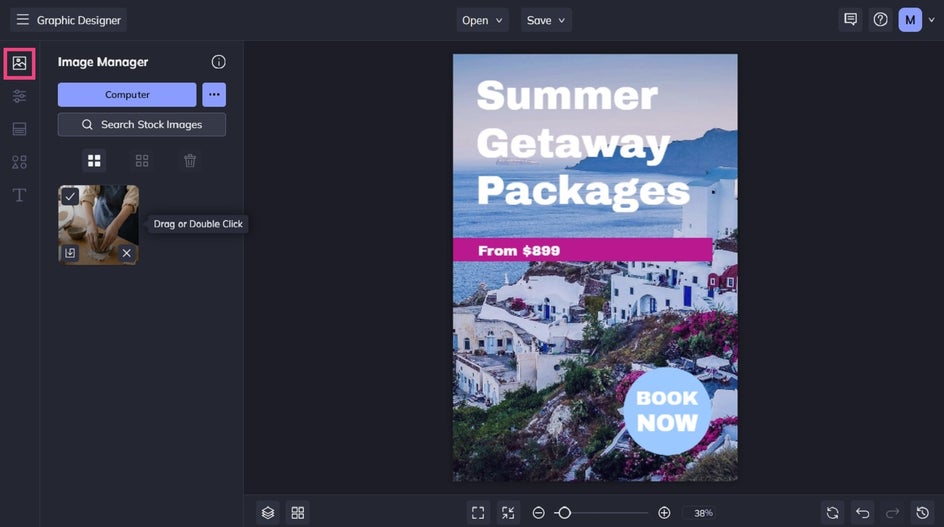Open the Templates sidebar icon

coord(19,129)
